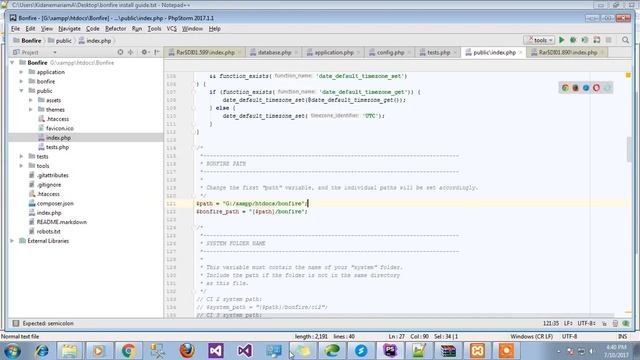Open the VCS menu
The image size is (640, 360).
pos(171,29)
